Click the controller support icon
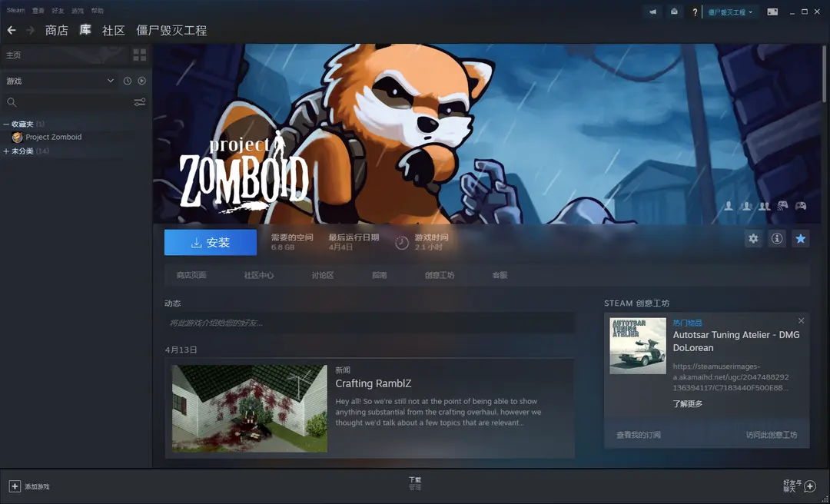The height and width of the screenshot is (504, 830). coord(800,206)
